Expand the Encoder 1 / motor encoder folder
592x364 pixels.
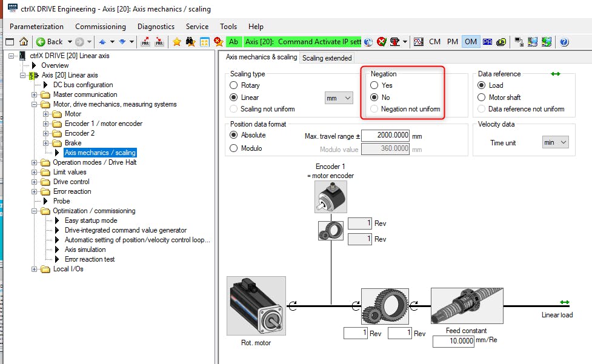(45, 124)
